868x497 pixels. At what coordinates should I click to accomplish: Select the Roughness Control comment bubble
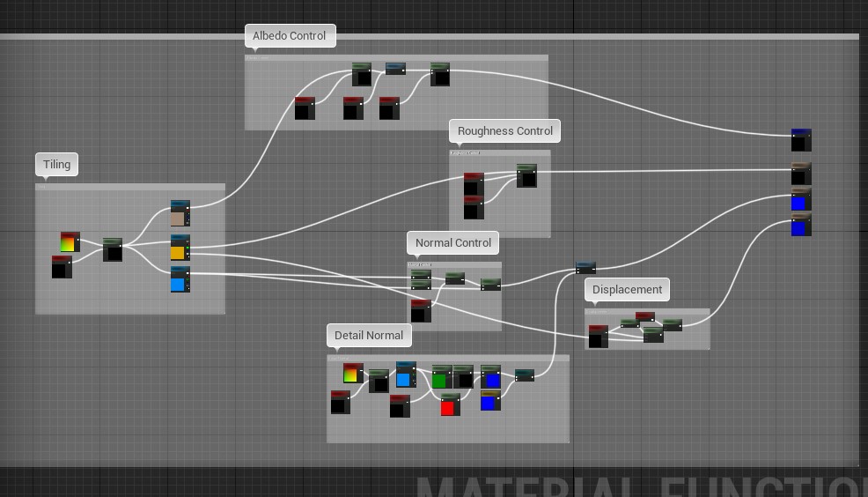click(504, 131)
